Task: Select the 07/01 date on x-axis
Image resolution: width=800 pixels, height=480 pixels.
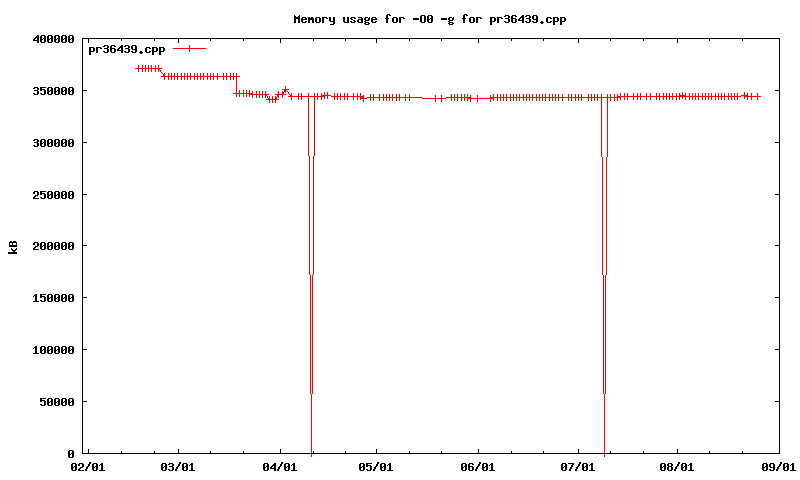Action: (575, 467)
